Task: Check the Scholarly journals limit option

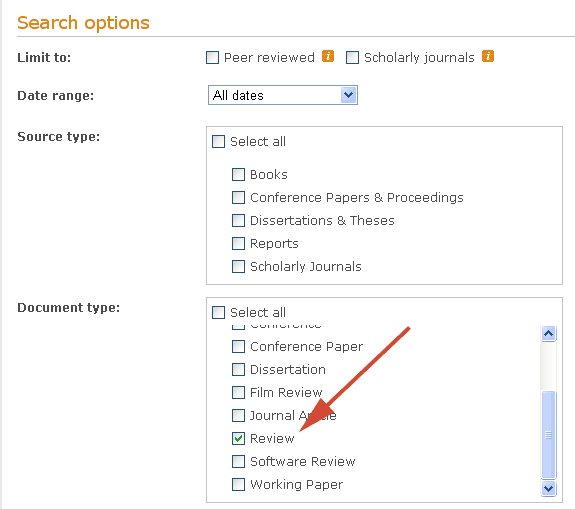Action: pyautogui.click(x=352, y=58)
